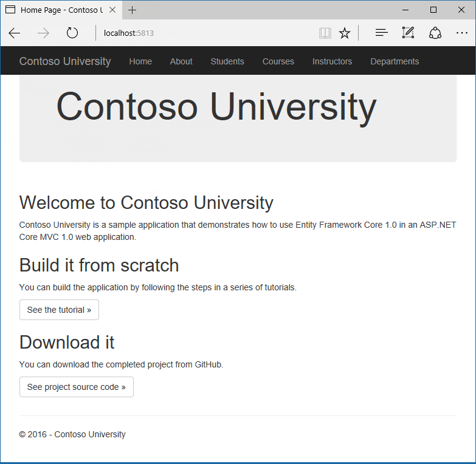Open Reading view book icon
The image size is (476, 464).
pyautogui.click(x=325, y=33)
